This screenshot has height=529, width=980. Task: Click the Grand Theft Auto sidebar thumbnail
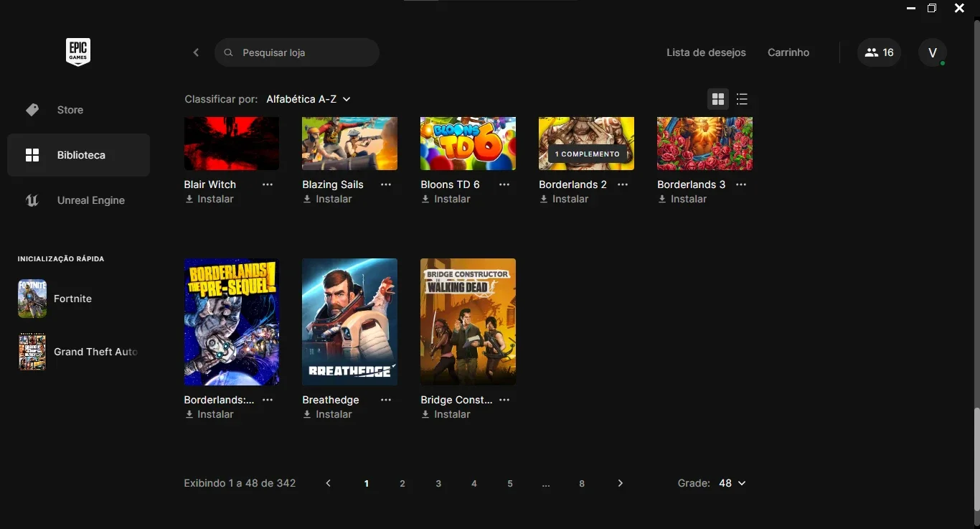pyautogui.click(x=32, y=352)
